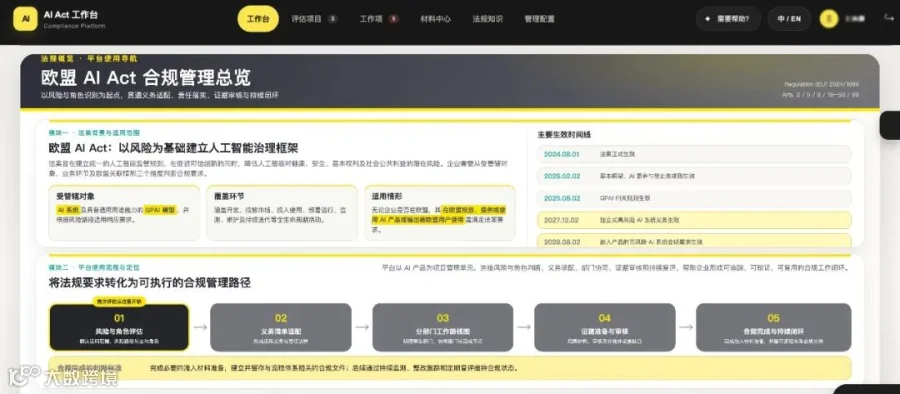The width and height of the screenshot is (900, 394).
Task: Click the 主要生效时间线 heading
Action: (x=564, y=134)
